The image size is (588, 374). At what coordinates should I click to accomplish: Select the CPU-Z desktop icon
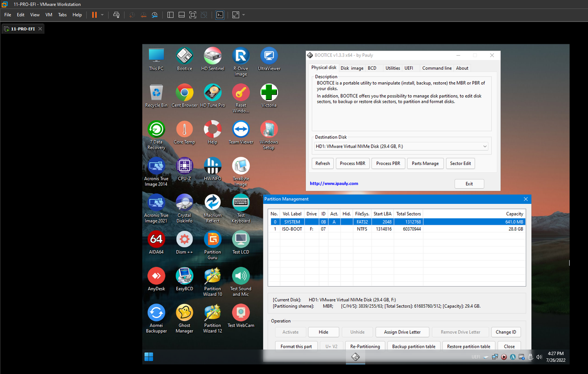(x=184, y=169)
